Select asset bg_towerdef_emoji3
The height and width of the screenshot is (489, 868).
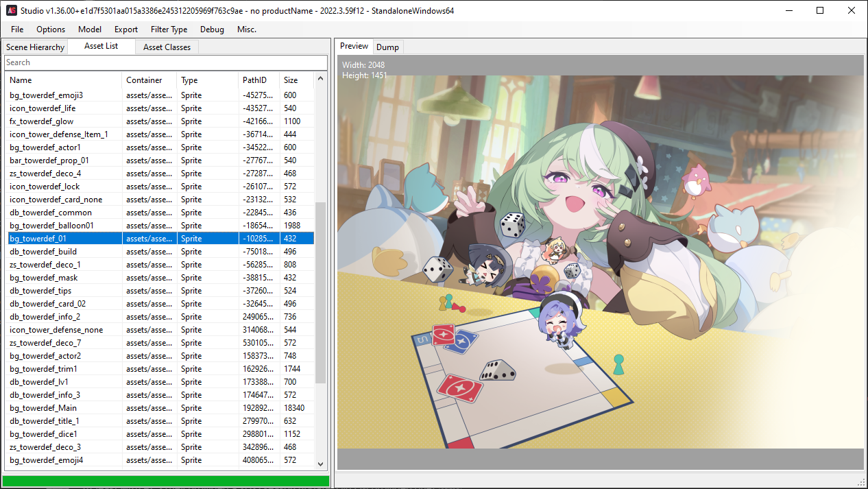[x=160, y=95]
